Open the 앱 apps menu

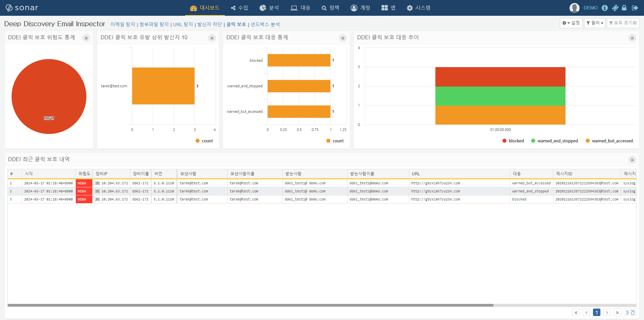[388, 8]
